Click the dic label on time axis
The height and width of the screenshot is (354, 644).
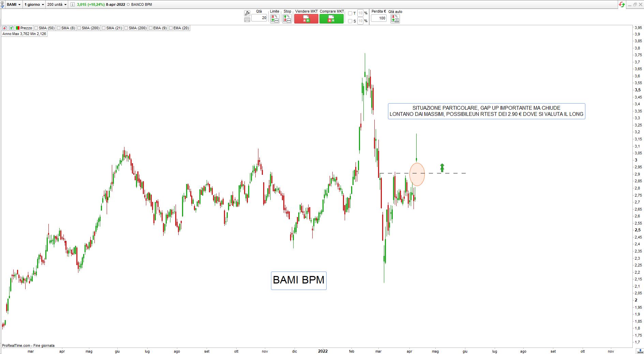295,351
